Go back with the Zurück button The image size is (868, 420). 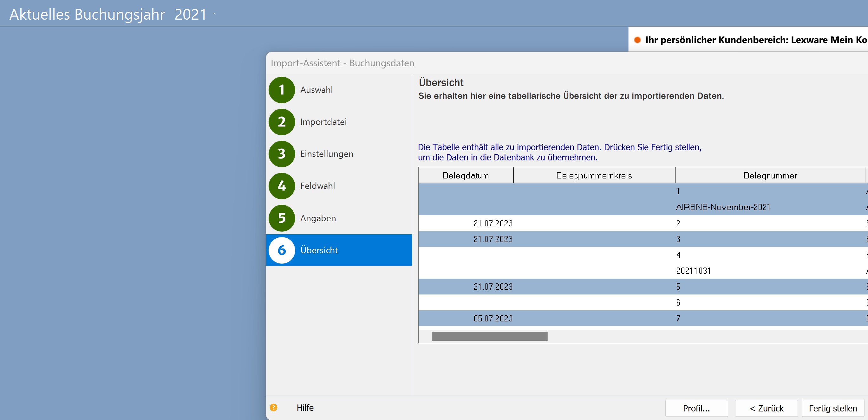(766, 408)
